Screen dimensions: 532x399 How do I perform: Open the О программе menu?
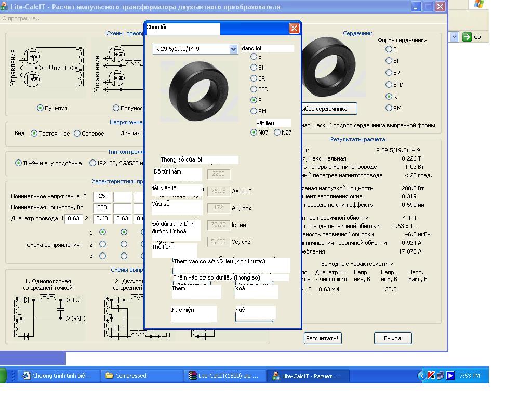click(22, 18)
